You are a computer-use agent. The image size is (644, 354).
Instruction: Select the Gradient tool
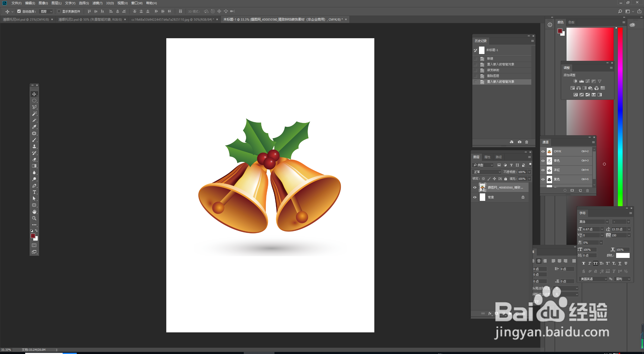pos(34,166)
